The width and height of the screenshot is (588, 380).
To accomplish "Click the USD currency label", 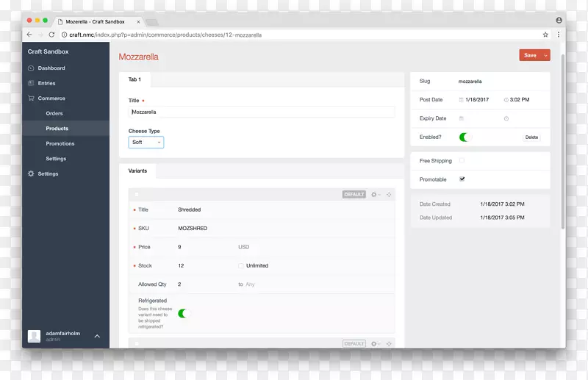I will point(244,247).
